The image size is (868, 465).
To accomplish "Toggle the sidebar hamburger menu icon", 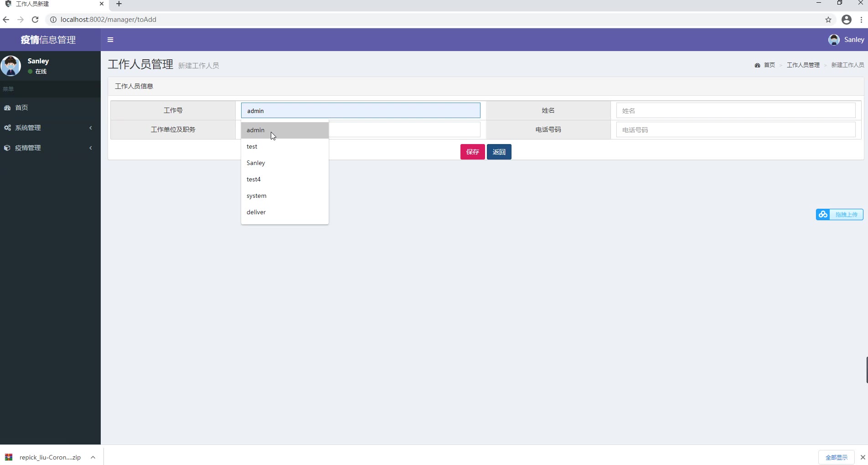I will tap(110, 40).
